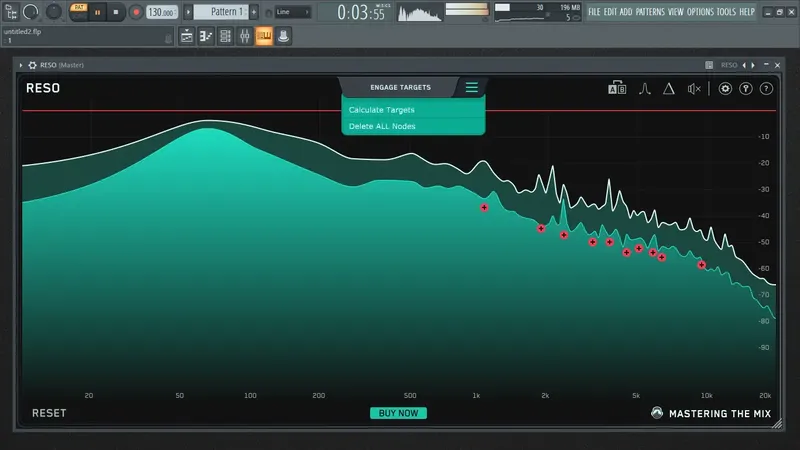The image size is (800, 450).
Task: Select previous RESO preset arrow
Action: click(744, 65)
